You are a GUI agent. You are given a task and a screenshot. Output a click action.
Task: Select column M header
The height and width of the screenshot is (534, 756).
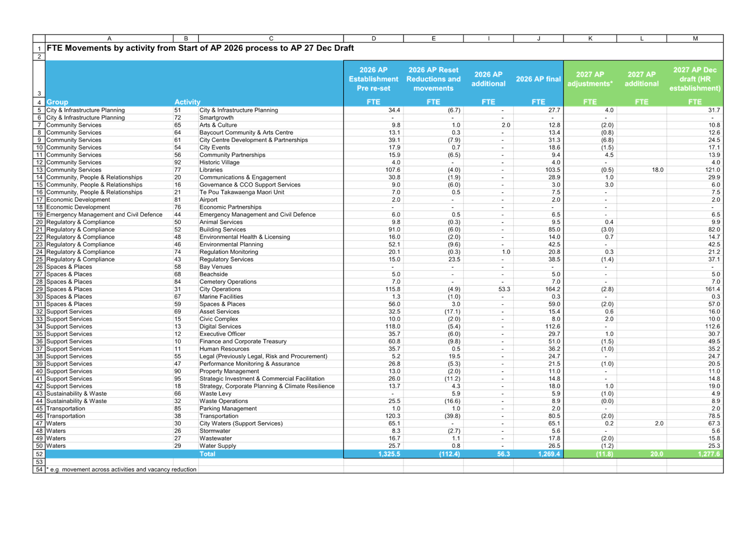click(695, 39)
